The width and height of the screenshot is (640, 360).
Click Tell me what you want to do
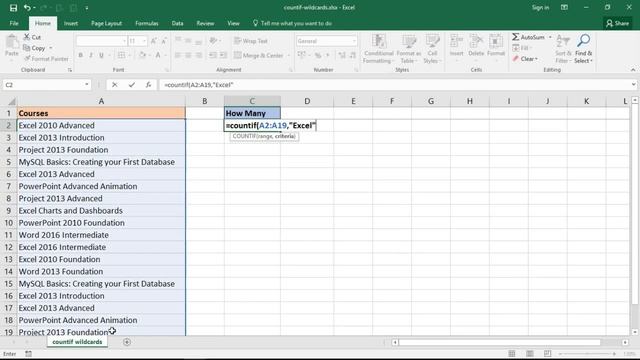point(292,23)
